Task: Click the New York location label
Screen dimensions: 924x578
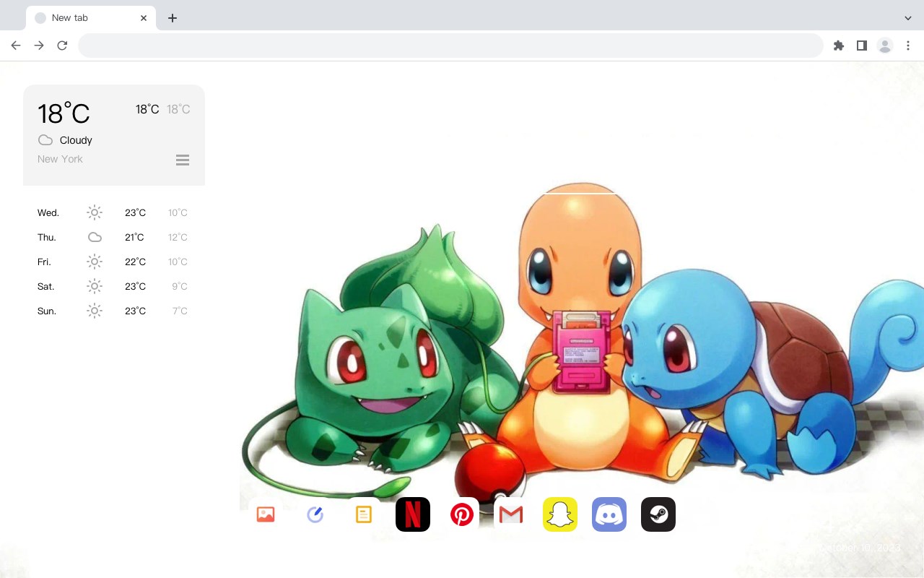Action: 60,159
